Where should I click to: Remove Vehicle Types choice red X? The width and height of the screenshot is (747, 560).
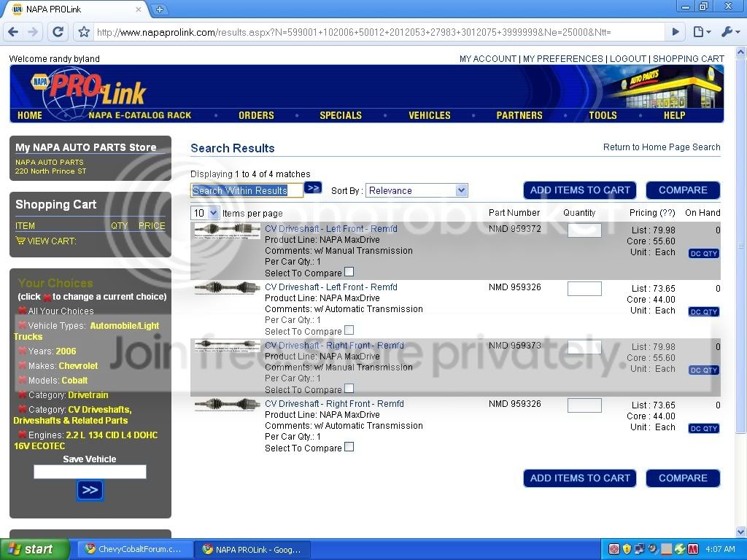click(22, 325)
